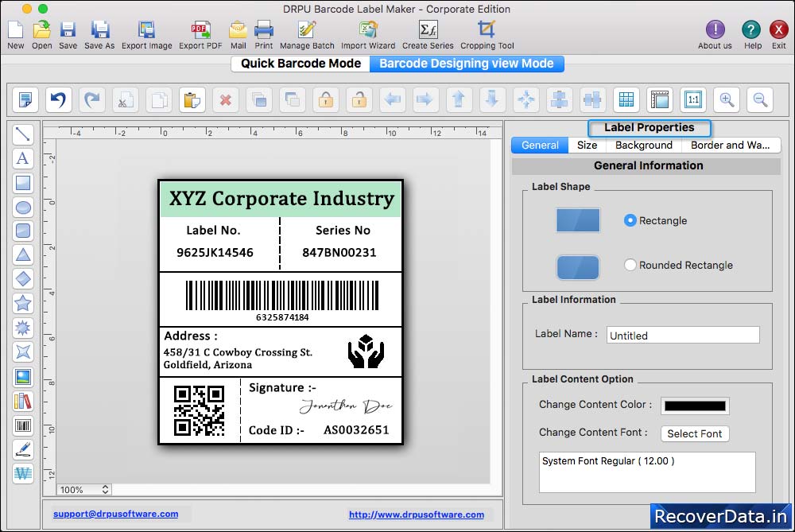This screenshot has width=795, height=532.
Task: Select the Ellipse shape tool
Action: (23, 207)
